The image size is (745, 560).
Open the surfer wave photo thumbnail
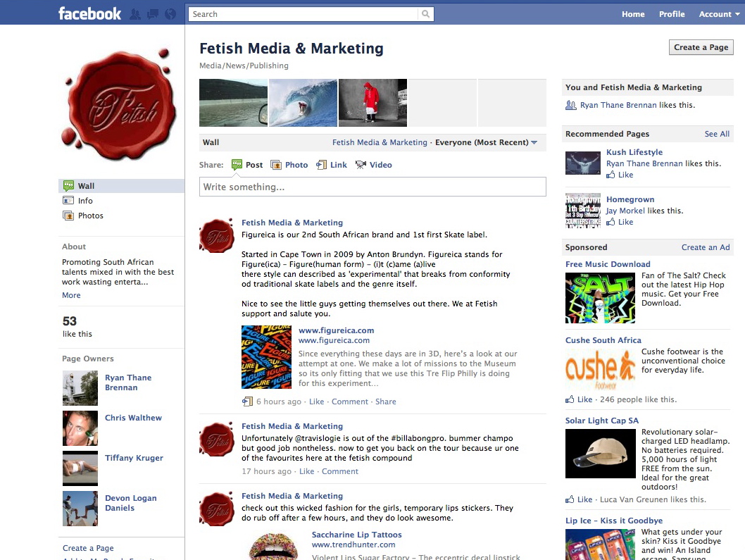click(303, 103)
